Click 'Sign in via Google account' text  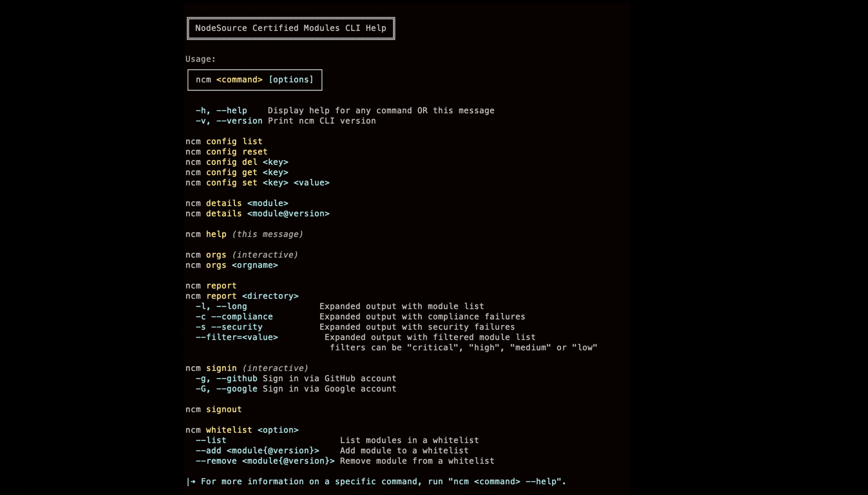click(330, 389)
